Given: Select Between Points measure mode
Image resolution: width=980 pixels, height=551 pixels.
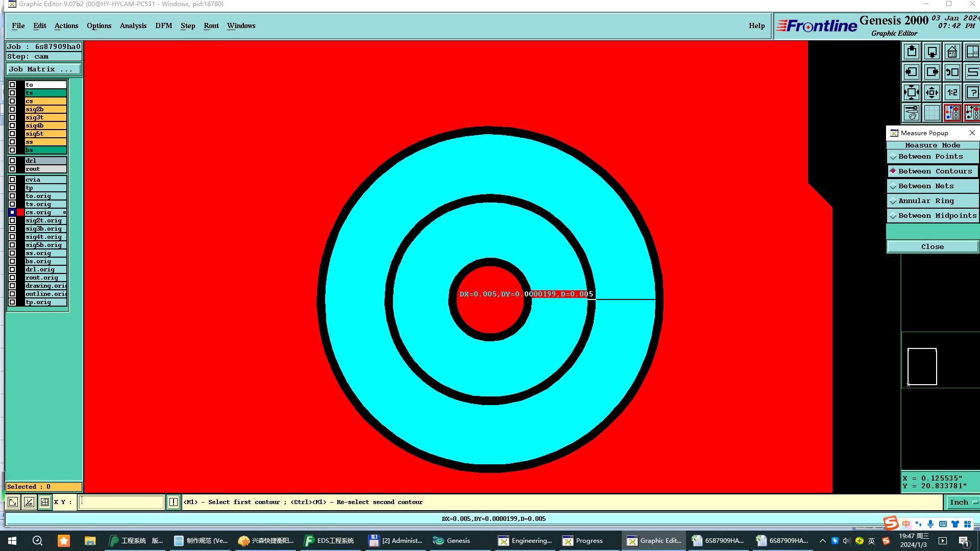Looking at the screenshot, I should [x=930, y=157].
